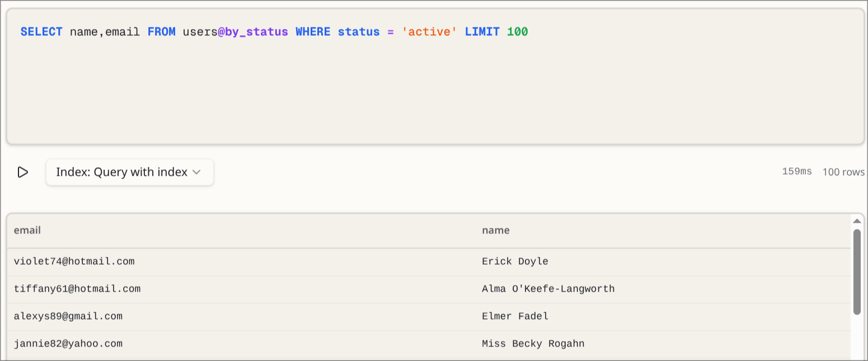Screen dimensions: 868x361
Task: Click the scrollbar up arrow in results
Action: pos(857,221)
